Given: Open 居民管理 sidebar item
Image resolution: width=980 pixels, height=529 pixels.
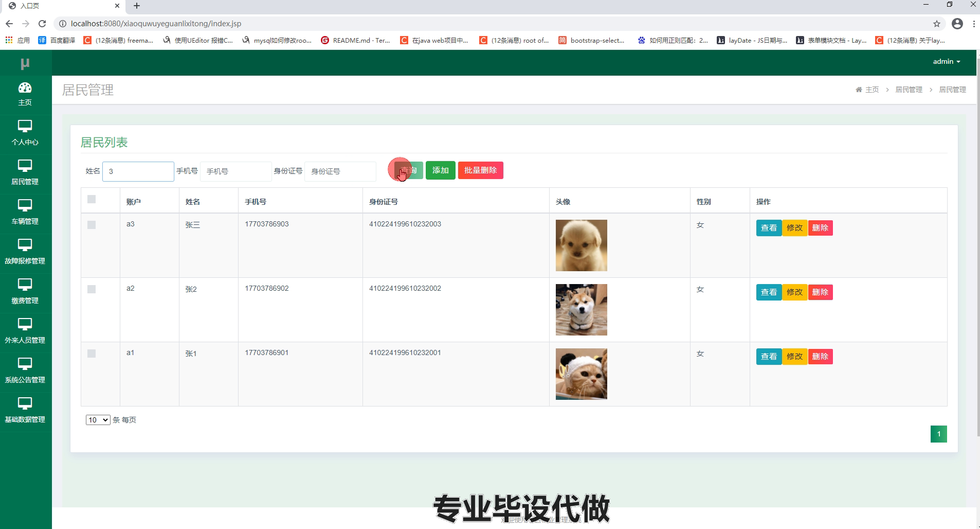Looking at the screenshot, I should pyautogui.click(x=25, y=173).
